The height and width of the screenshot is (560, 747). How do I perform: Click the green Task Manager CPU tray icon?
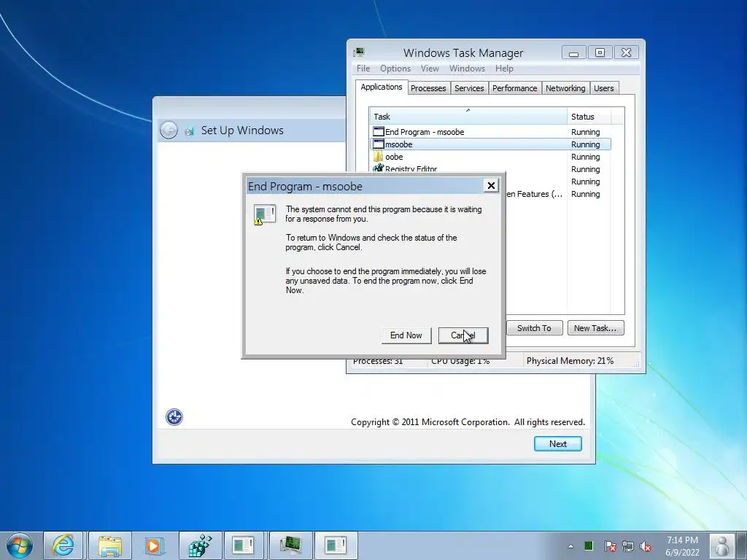click(x=589, y=545)
